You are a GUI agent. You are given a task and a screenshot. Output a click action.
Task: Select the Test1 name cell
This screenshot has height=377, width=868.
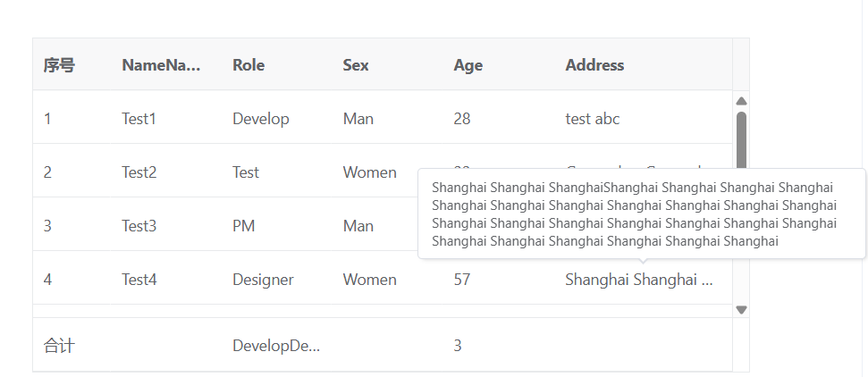click(139, 119)
